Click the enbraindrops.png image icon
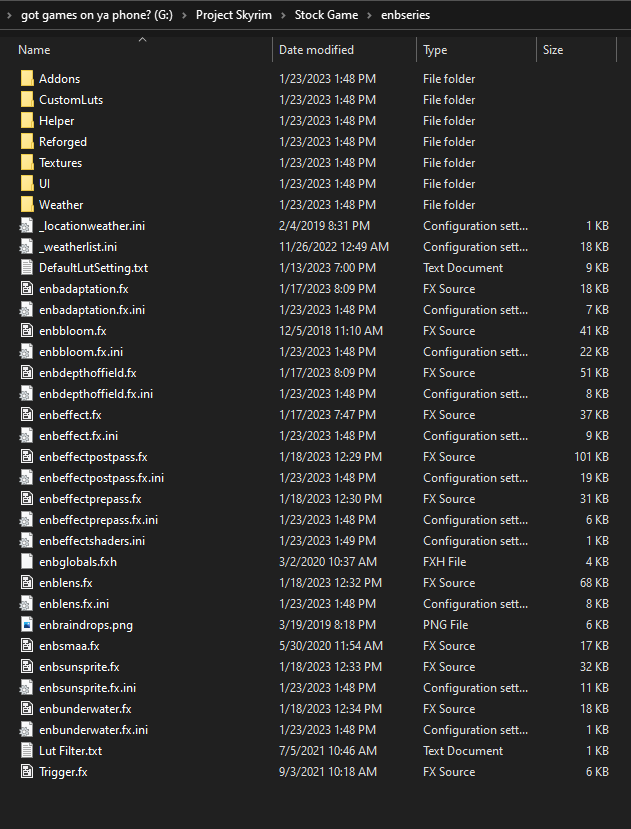Image resolution: width=631 pixels, height=829 pixels. pyautogui.click(x=26, y=624)
